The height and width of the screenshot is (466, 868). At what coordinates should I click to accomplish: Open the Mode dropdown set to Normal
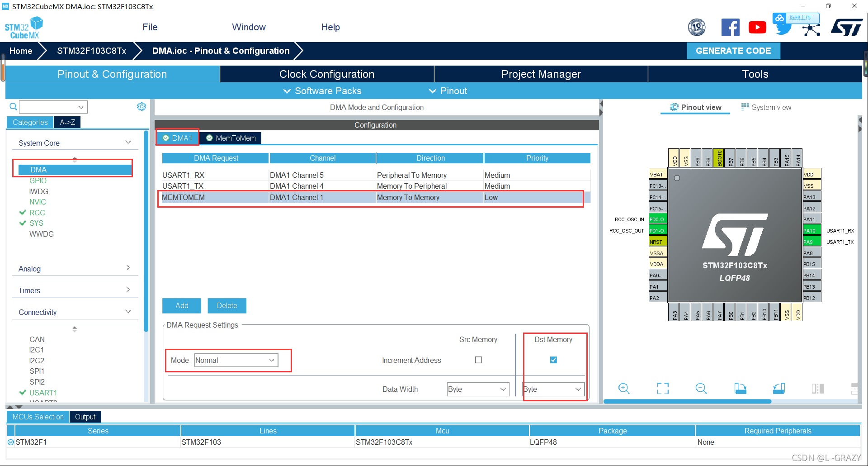tap(236, 360)
